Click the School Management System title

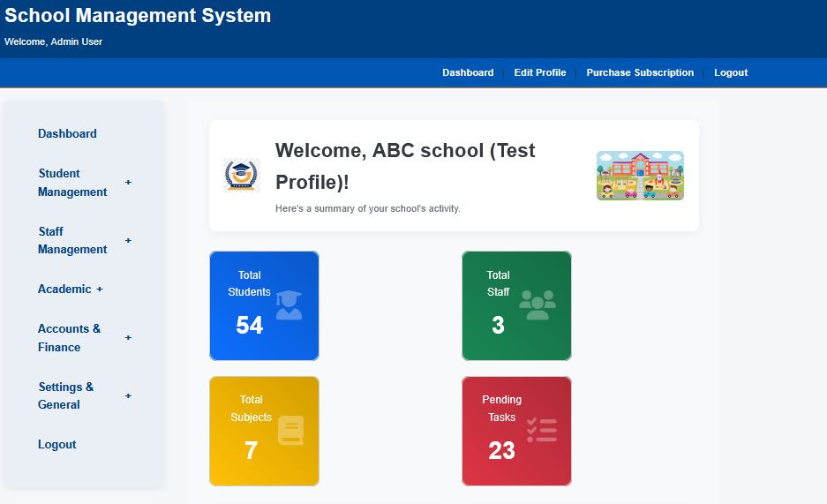pos(138,15)
